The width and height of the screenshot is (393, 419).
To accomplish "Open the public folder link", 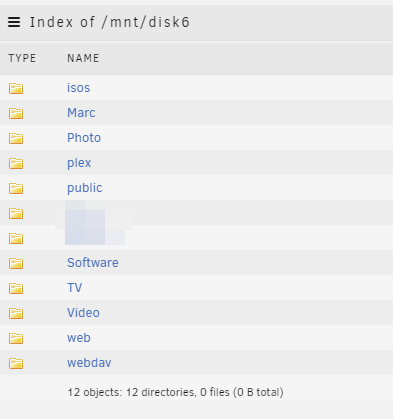I will [x=85, y=188].
